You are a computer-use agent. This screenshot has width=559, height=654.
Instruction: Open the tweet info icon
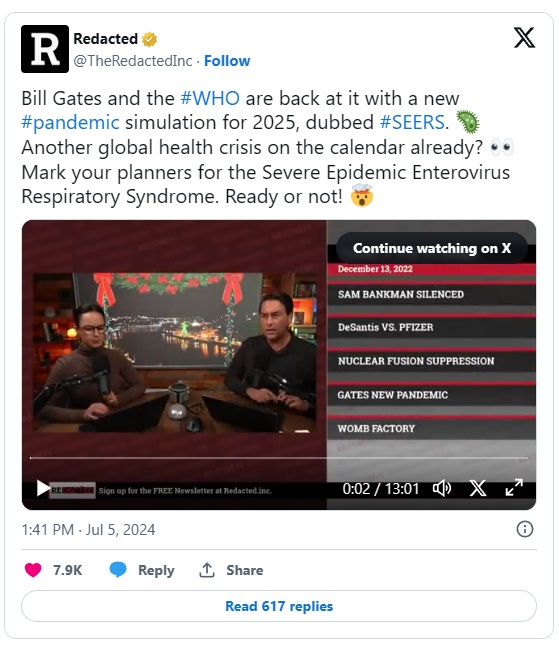[x=524, y=529]
